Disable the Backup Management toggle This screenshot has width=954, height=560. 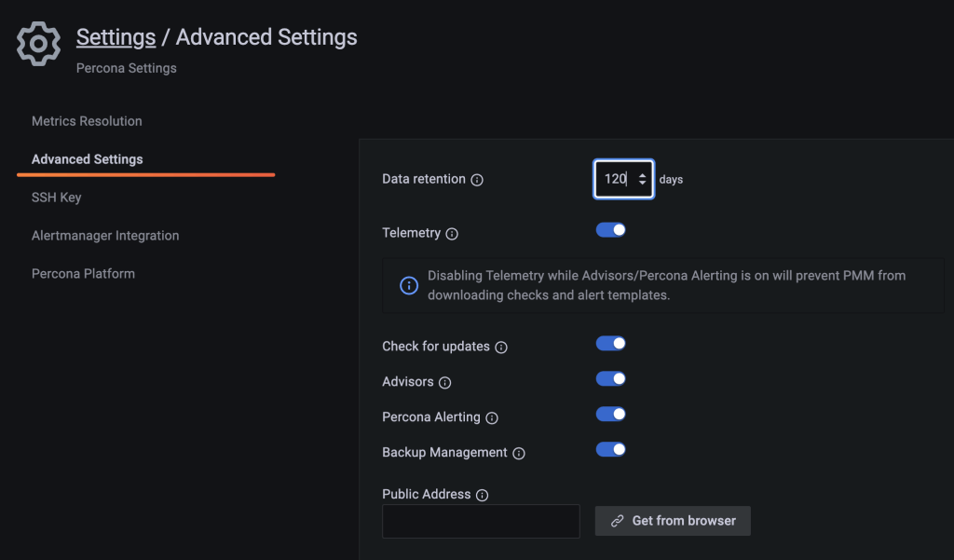click(x=611, y=450)
